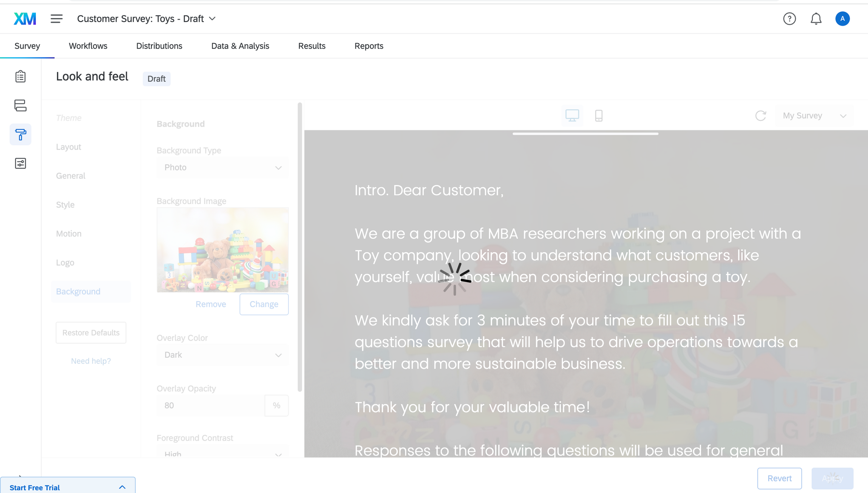Viewport: 868px width, 493px height.
Task: Switch to Reports tab
Action: tap(368, 45)
